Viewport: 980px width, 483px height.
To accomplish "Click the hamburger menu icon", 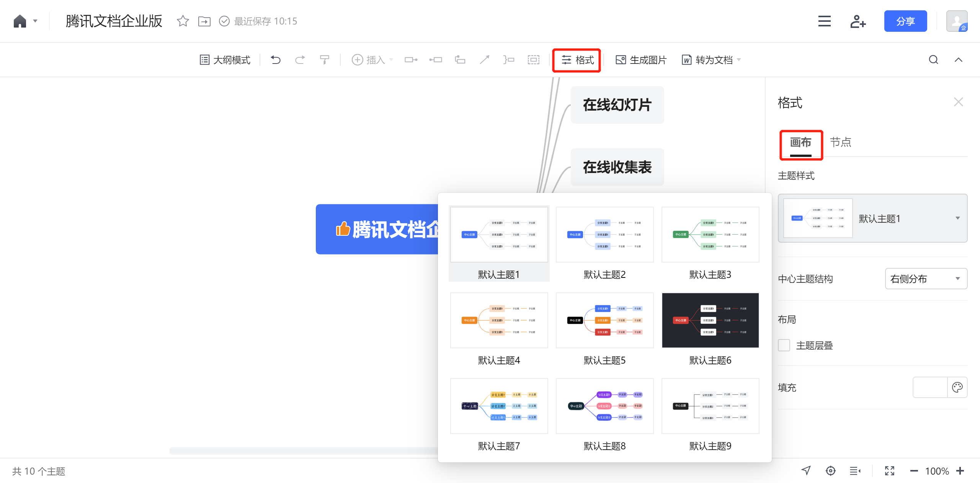I will [824, 21].
